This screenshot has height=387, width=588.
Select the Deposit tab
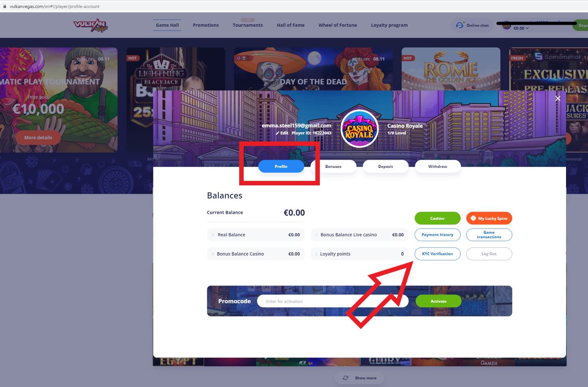coord(385,166)
